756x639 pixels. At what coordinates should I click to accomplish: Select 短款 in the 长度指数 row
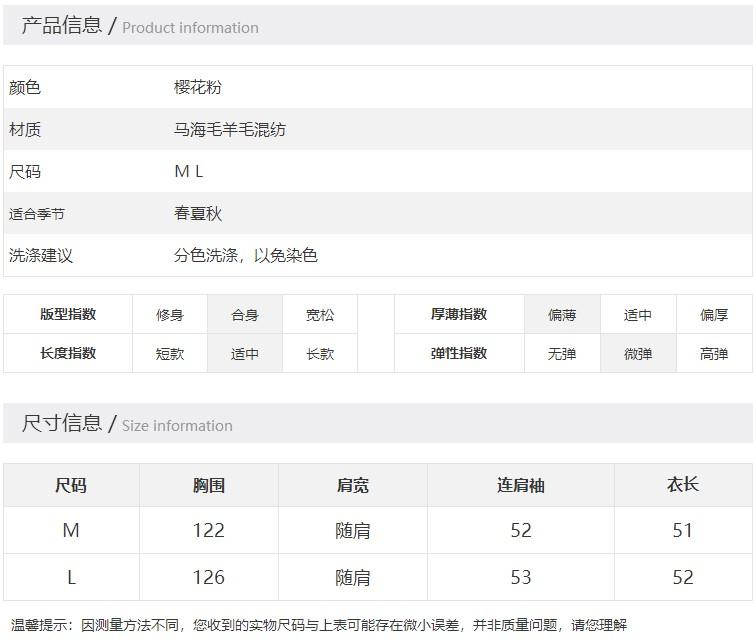tap(170, 354)
